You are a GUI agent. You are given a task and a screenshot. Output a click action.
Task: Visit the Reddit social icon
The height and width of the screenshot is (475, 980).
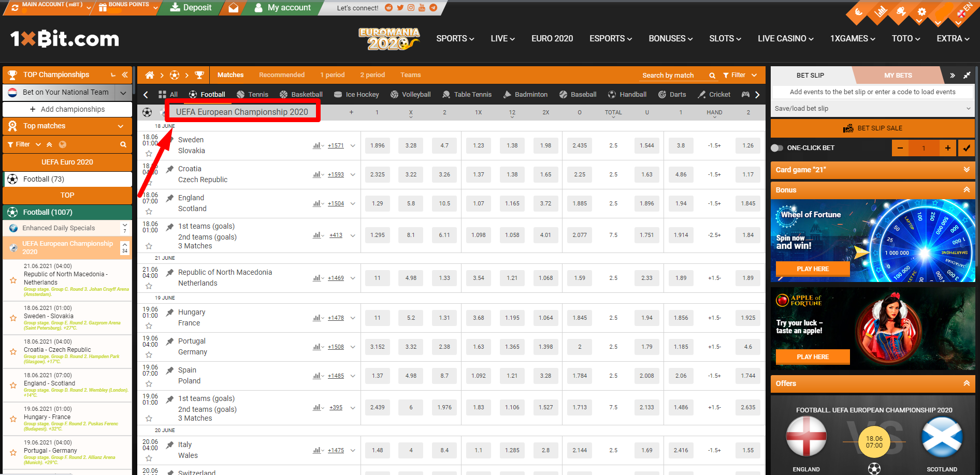[389, 8]
